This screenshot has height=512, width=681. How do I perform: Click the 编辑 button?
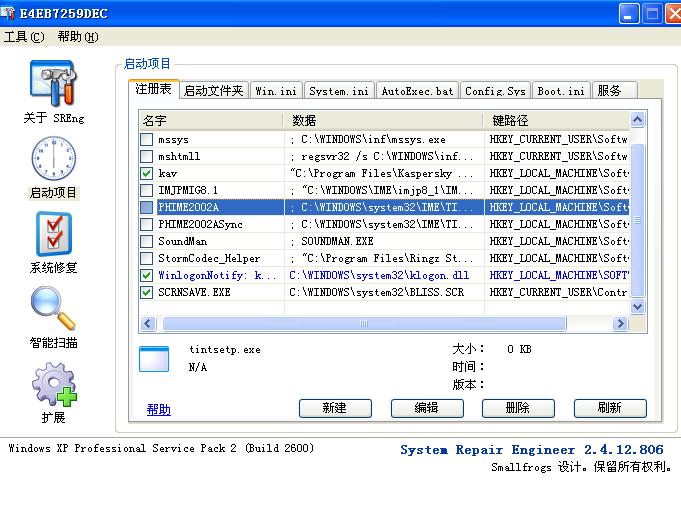click(427, 408)
